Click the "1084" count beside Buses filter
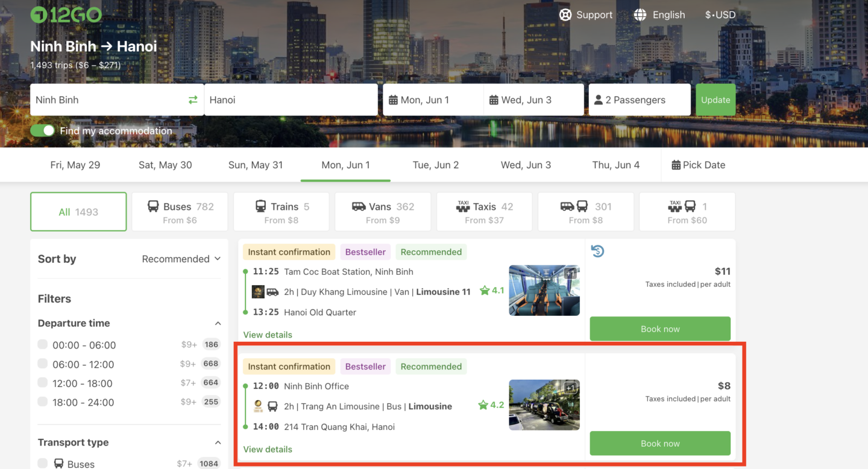Screen dimensions: 868x469 (209, 464)
